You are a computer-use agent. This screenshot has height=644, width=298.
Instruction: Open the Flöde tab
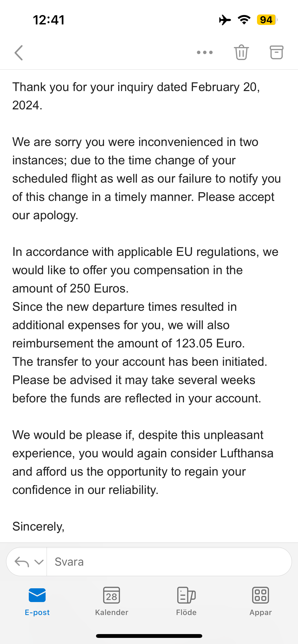(x=186, y=601)
